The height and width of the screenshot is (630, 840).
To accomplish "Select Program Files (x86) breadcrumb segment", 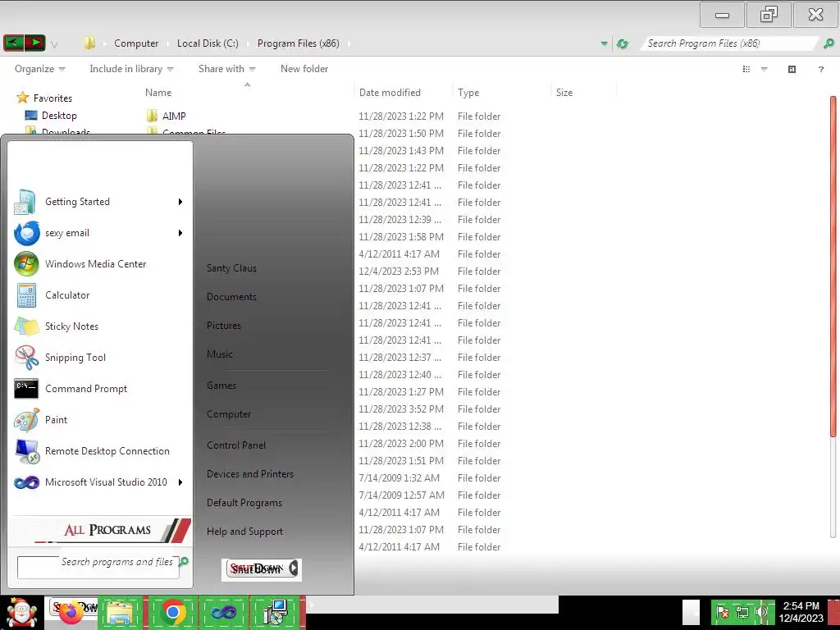I will (299, 43).
